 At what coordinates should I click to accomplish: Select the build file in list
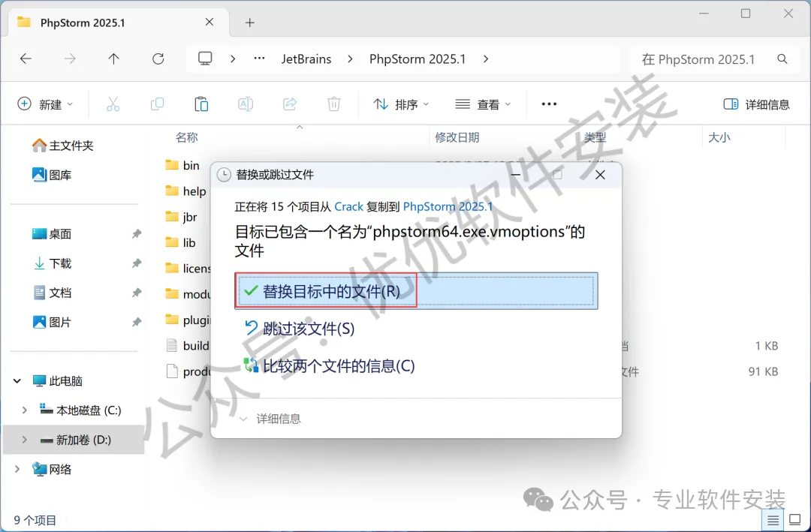[187, 346]
